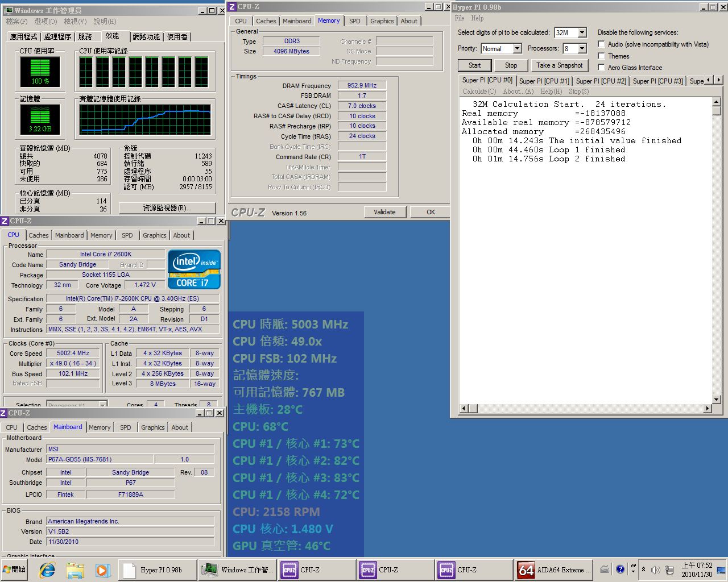
Task: Switch to AIDA64 Extreme taskbar button
Action: [x=554, y=569]
